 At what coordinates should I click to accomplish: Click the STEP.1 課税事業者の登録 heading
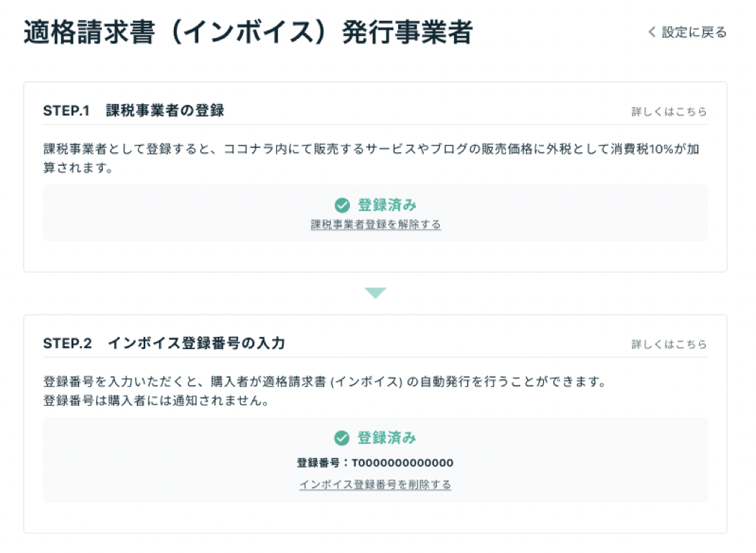click(x=134, y=111)
